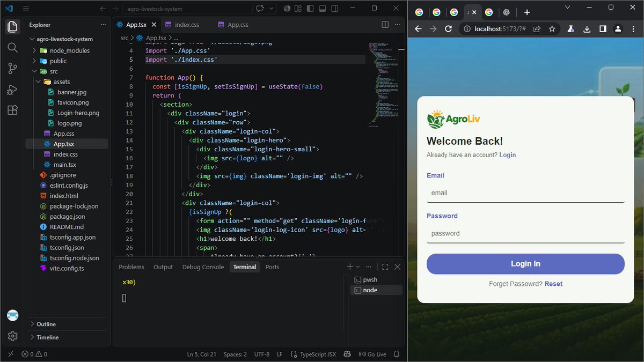The width and height of the screenshot is (644, 362).
Task: Open the notifications bell in status bar
Action: [x=397, y=354]
